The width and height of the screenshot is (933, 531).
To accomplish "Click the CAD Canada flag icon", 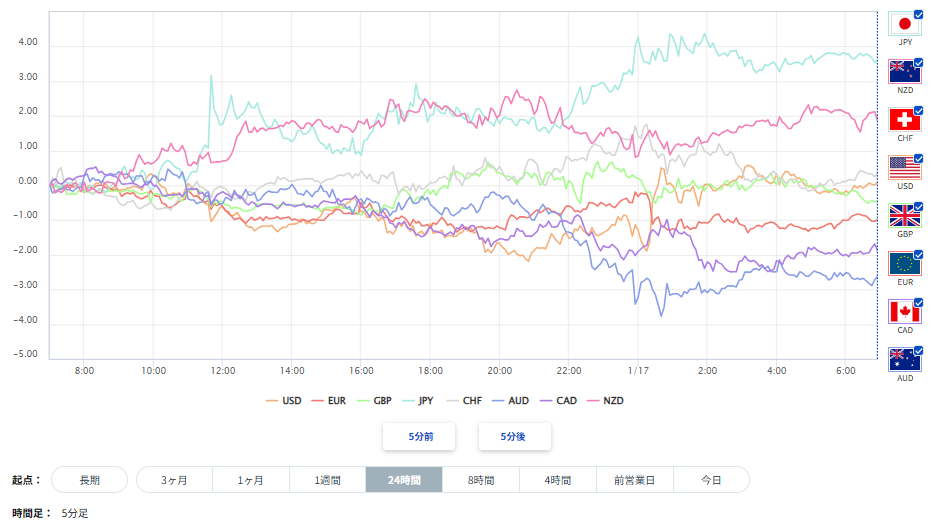I will click(x=904, y=312).
